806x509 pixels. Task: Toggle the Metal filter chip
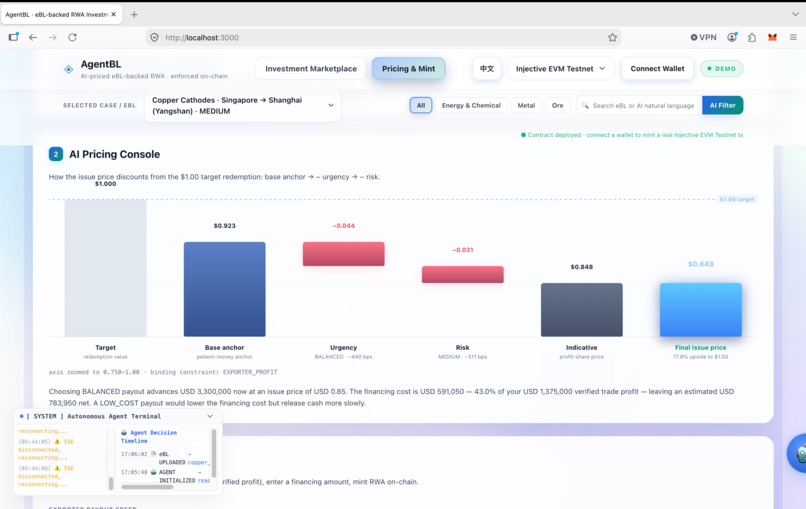click(526, 105)
